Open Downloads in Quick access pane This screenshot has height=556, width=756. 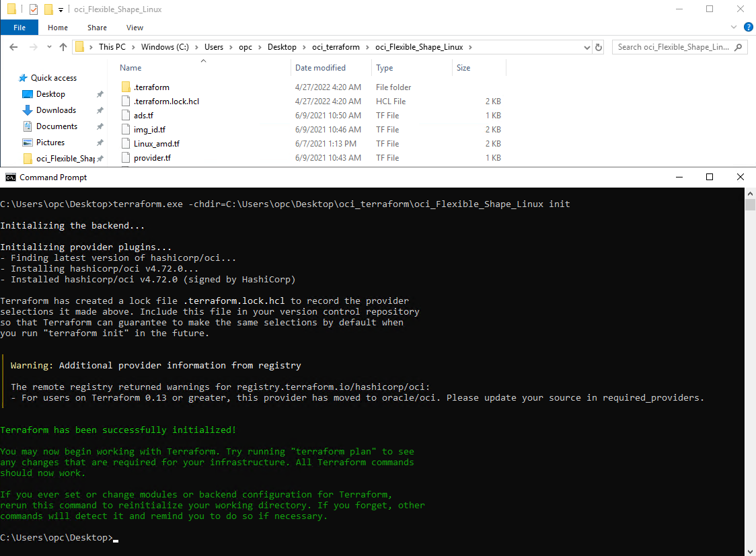pyautogui.click(x=56, y=110)
